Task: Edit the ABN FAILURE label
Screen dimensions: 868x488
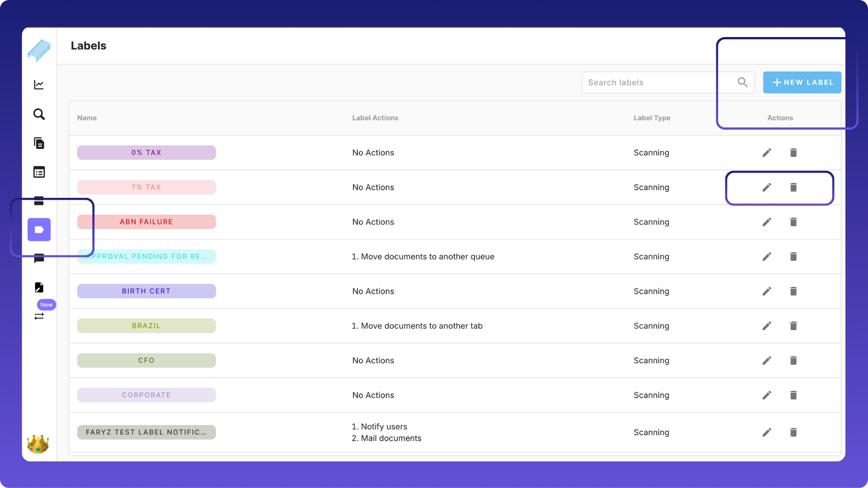Action: (767, 222)
